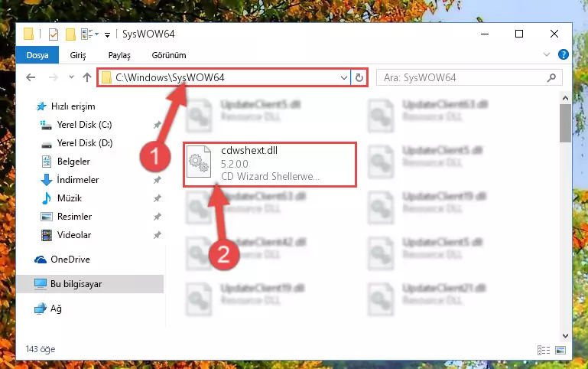This screenshot has width=588, height=369.
Task: Select the cdwshext.dll file
Action: point(270,164)
